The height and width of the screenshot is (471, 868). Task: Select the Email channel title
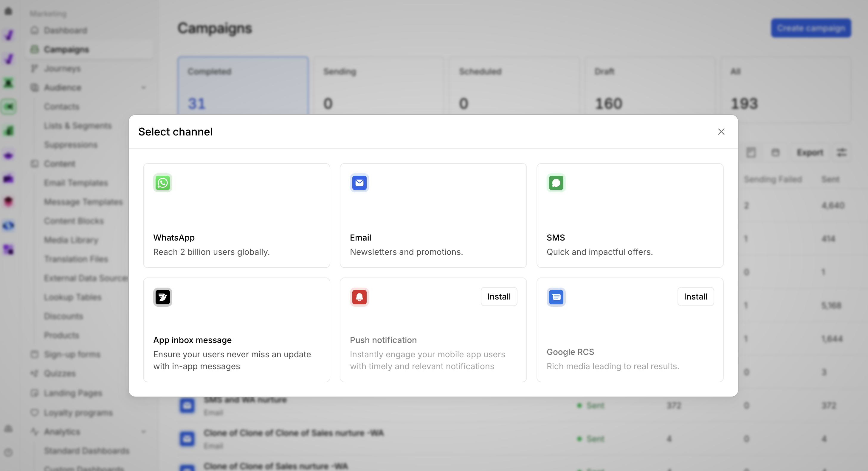(x=360, y=238)
